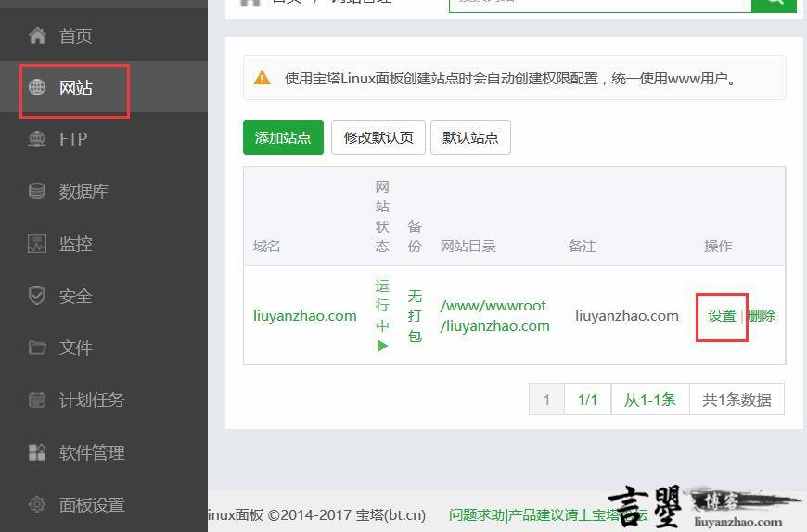Click the database cylinder icon
The image size is (807, 532).
point(37,191)
